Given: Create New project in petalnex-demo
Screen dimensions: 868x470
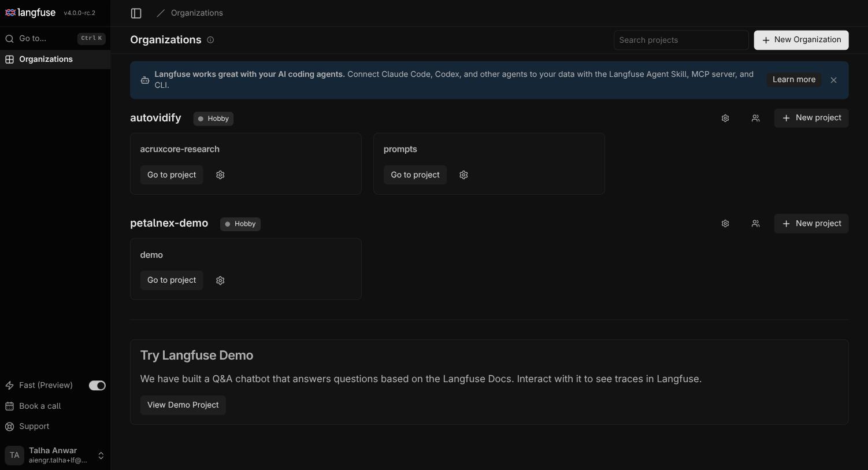Looking at the screenshot, I should (811, 224).
